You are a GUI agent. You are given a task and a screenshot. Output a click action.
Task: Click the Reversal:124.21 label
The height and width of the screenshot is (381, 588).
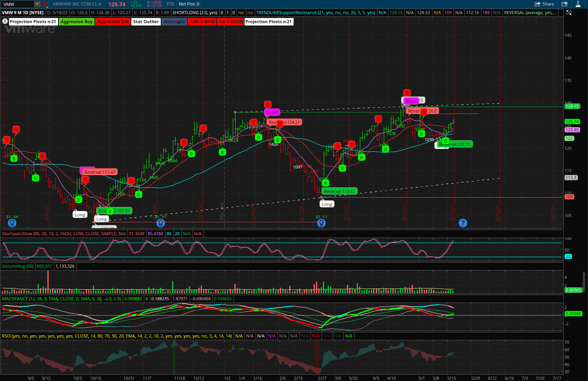pyautogui.click(x=284, y=122)
